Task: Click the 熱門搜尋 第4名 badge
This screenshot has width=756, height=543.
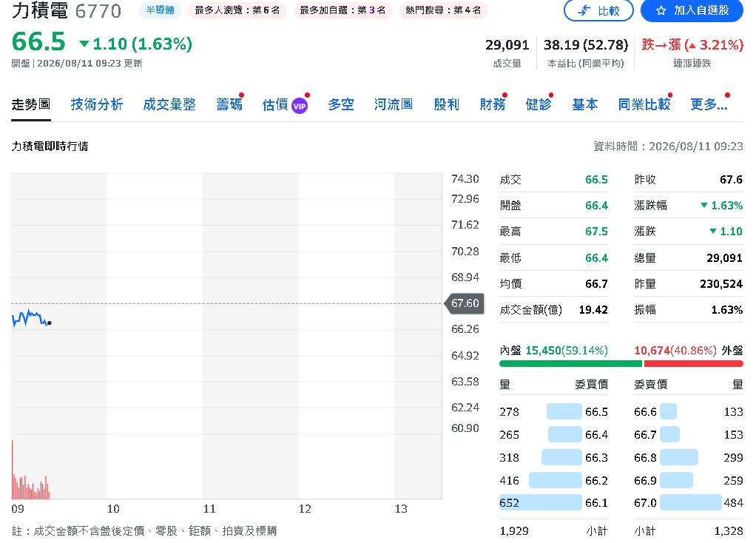Action: pos(443,10)
